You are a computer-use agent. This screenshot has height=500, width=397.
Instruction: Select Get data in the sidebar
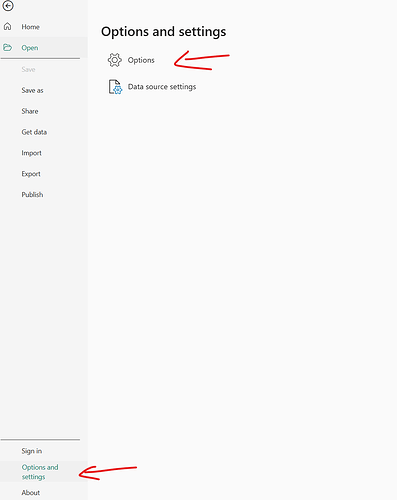(34, 132)
